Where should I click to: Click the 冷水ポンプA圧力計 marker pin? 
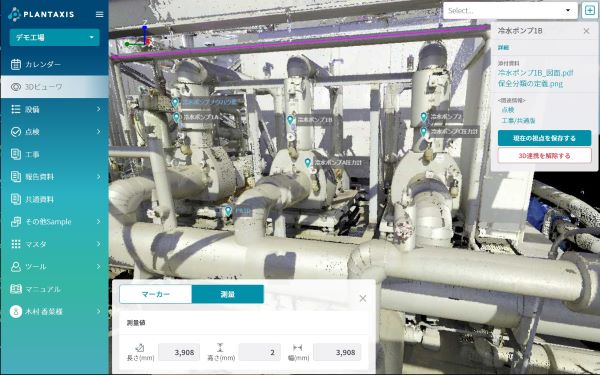[x=308, y=163]
